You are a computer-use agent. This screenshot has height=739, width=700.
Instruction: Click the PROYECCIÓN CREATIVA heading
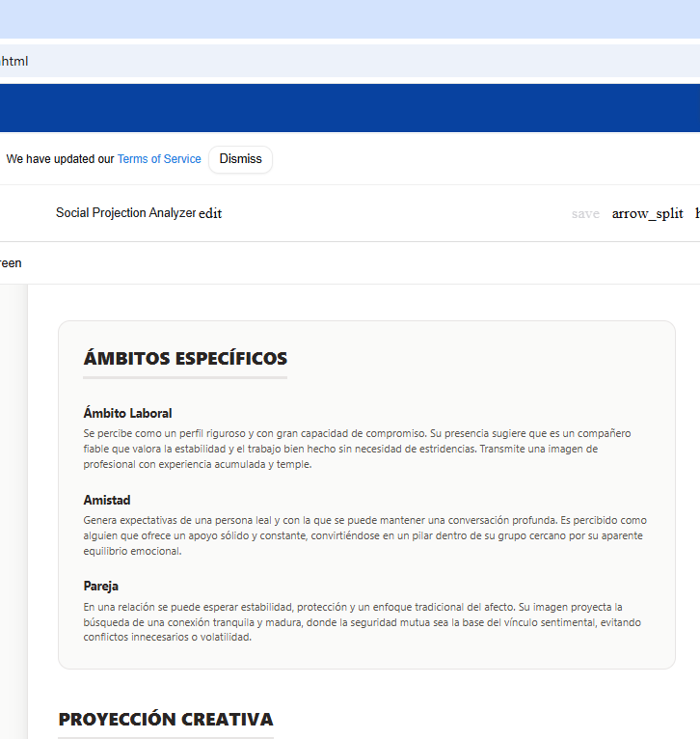[166, 720]
